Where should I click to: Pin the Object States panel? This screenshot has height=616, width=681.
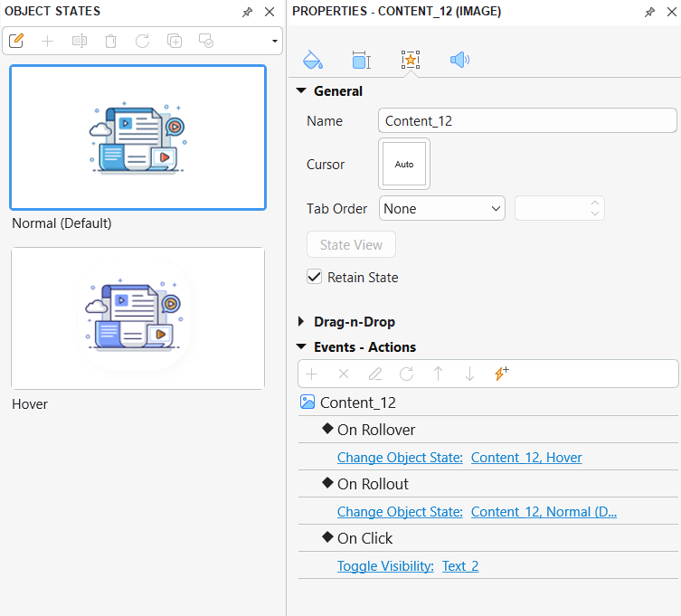pyautogui.click(x=248, y=12)
